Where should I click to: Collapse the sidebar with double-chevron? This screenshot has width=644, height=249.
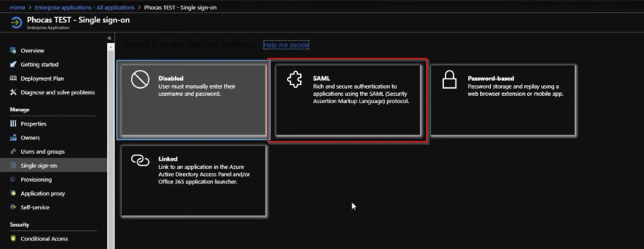(110, 39)
